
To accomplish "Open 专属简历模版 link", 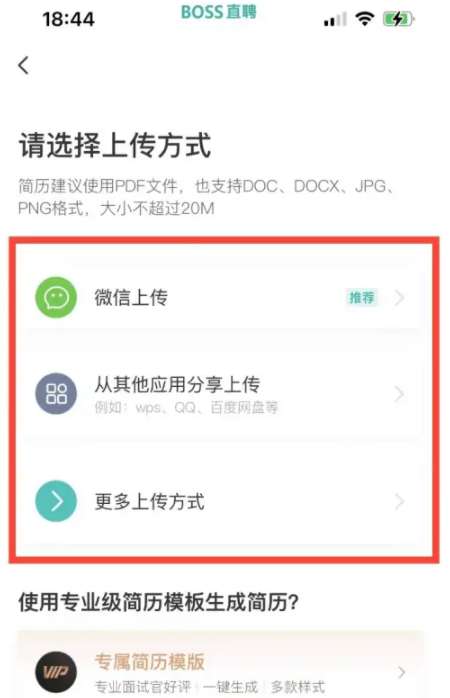I will pos(150,662).
